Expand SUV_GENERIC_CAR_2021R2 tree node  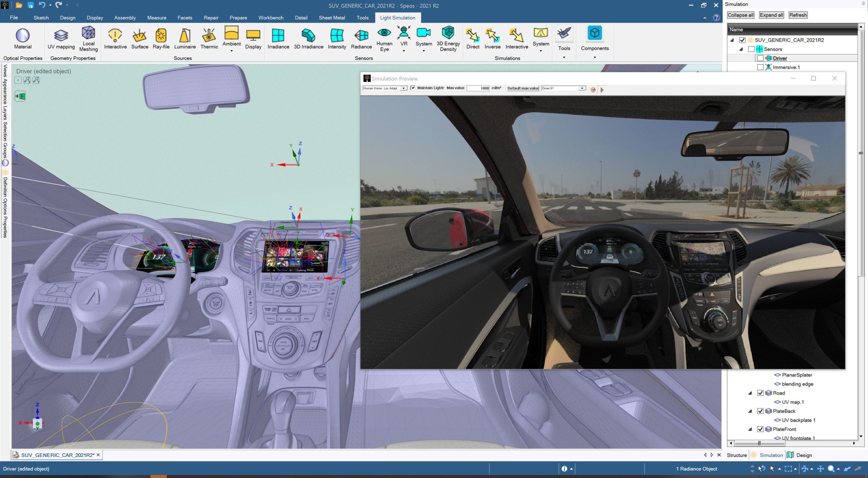(x=733, y=39)
